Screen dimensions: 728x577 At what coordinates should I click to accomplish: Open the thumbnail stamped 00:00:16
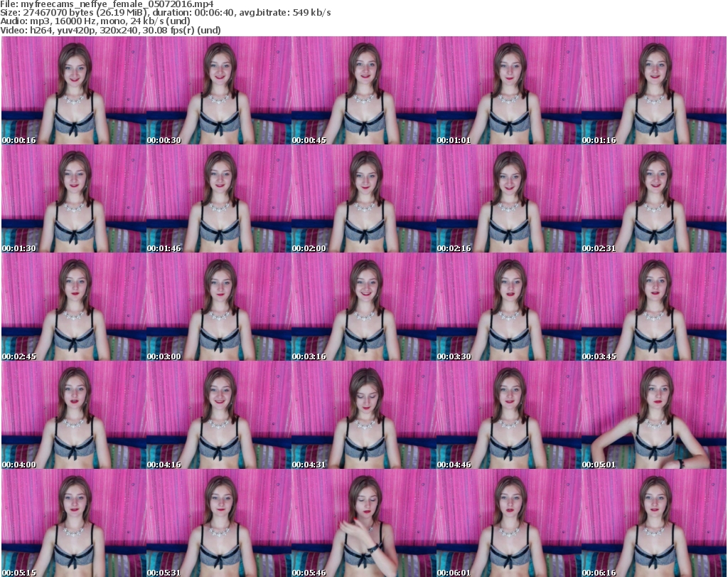(74, 90)
